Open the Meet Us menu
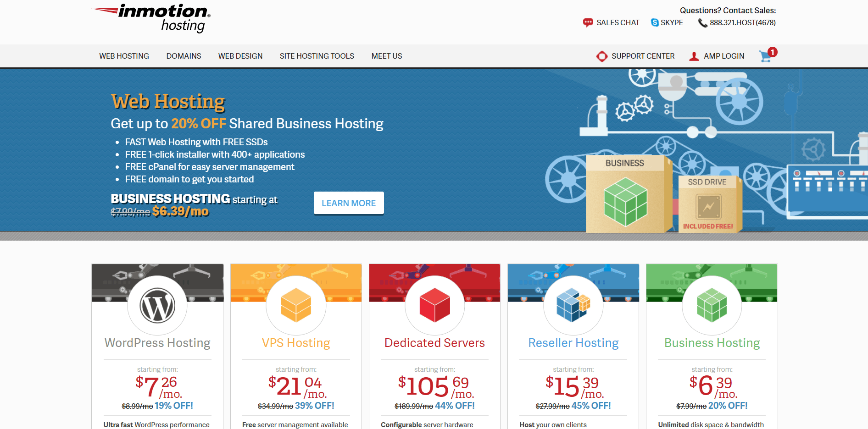Screen dimensions: 868x429 click(387, 56)
